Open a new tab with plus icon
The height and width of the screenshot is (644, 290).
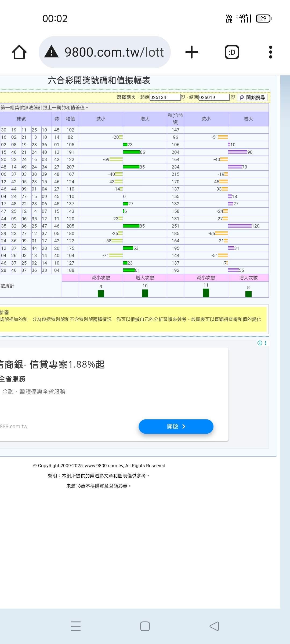point(191,52)
